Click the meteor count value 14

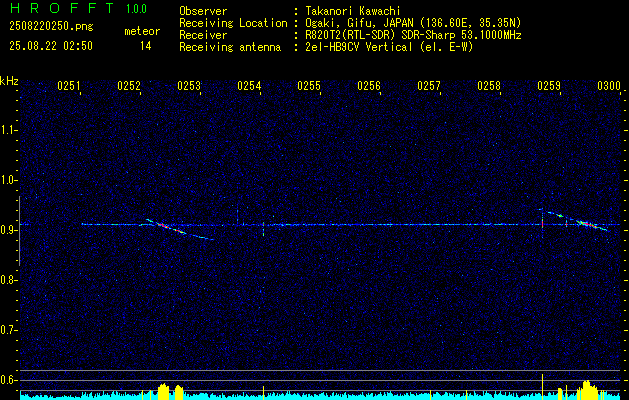[x=145, y=46]
